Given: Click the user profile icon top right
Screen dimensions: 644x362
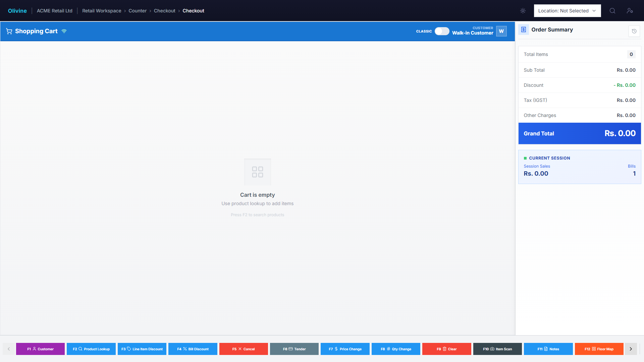Looking at the screenshot, I should click(x=630, y=11).
